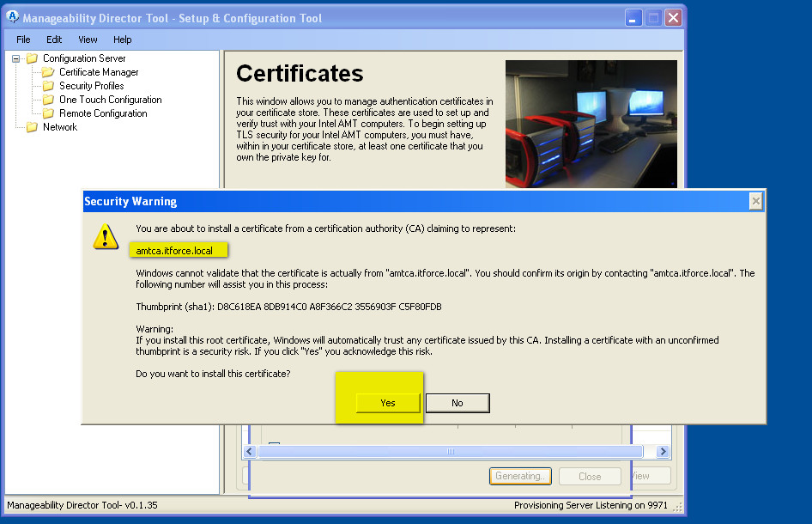Click the Remote Configuration folder icon
812x524 pixels.
pos(48,113)
